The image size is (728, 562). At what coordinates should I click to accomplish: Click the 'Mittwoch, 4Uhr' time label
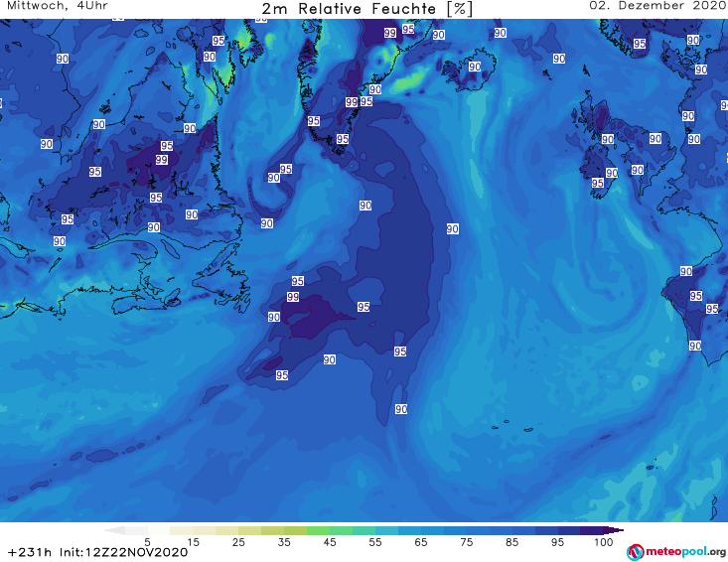58,6
